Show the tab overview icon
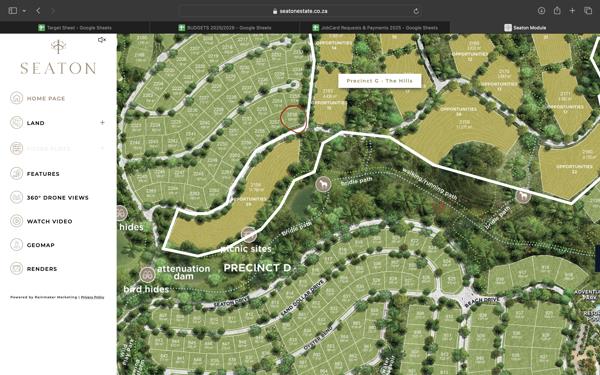 [x=588, y=11]
